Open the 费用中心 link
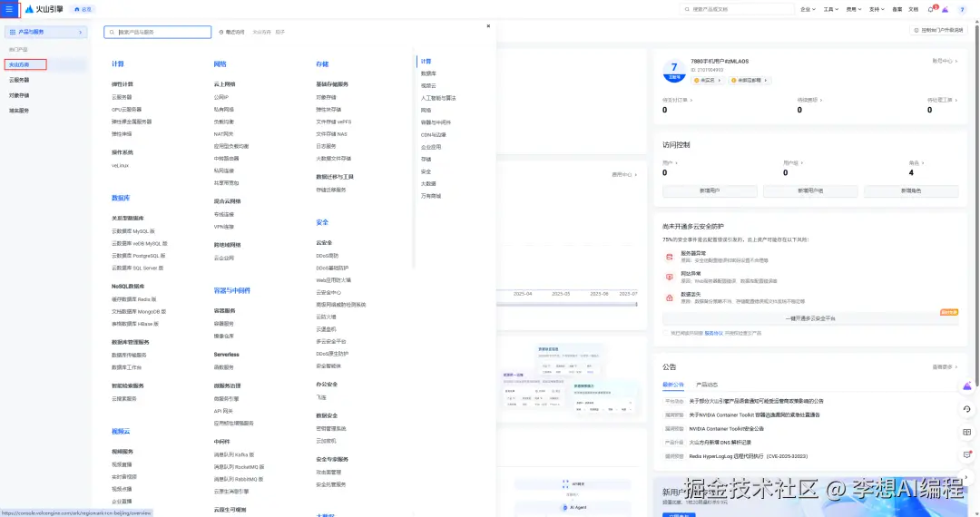This screenshot has height=517, width=980. point(623,175)
